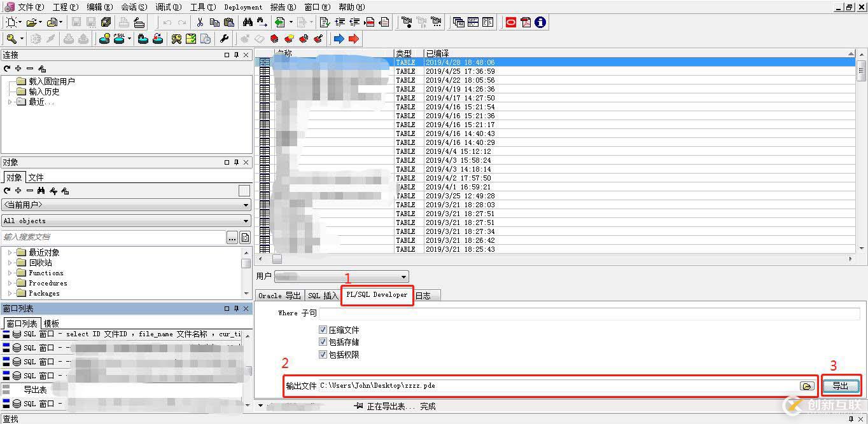
Task: Click the Preferences wrench icon
Action: pos(224,39)
